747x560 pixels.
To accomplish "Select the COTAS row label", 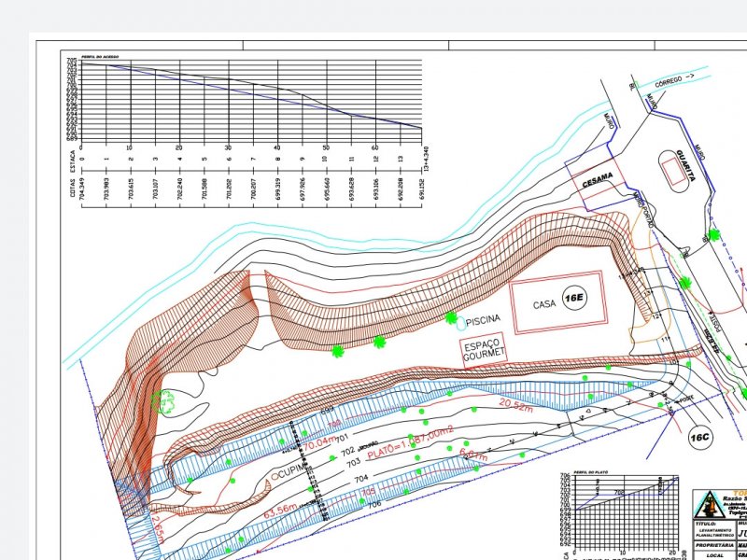I will click(x=73, y=189).
